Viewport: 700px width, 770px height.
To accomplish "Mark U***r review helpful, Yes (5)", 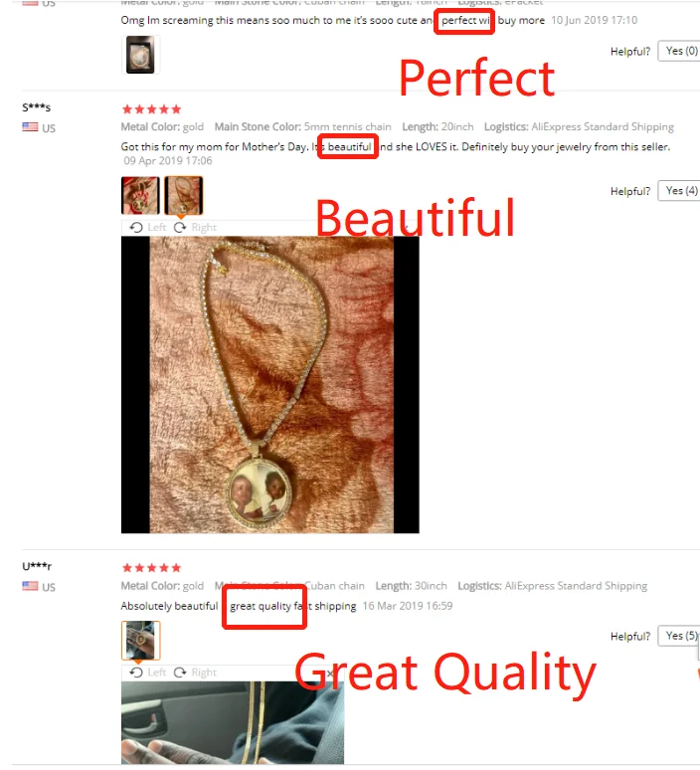I will pyautogui.click(x=679, y=636).
